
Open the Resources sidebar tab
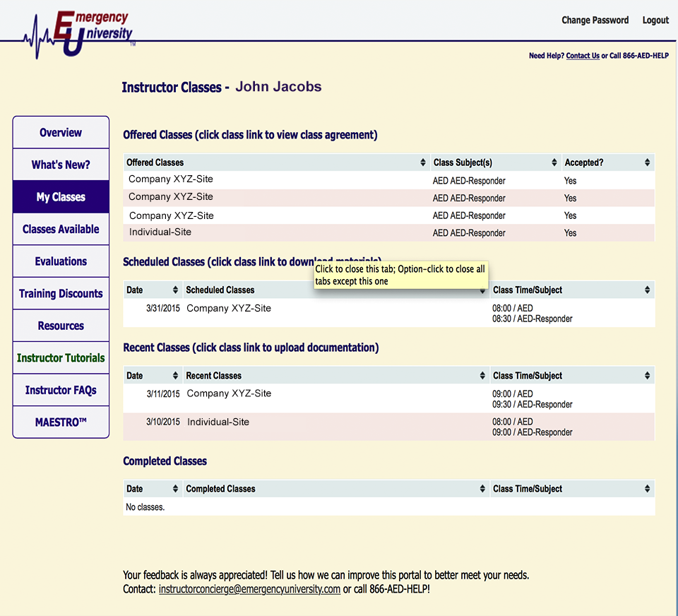tap(61, 325)
